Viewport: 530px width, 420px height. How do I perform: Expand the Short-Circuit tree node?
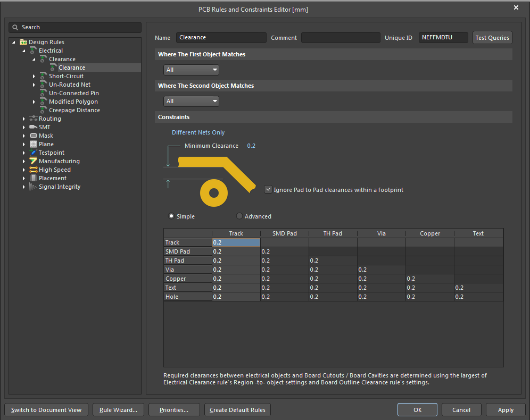34,76
